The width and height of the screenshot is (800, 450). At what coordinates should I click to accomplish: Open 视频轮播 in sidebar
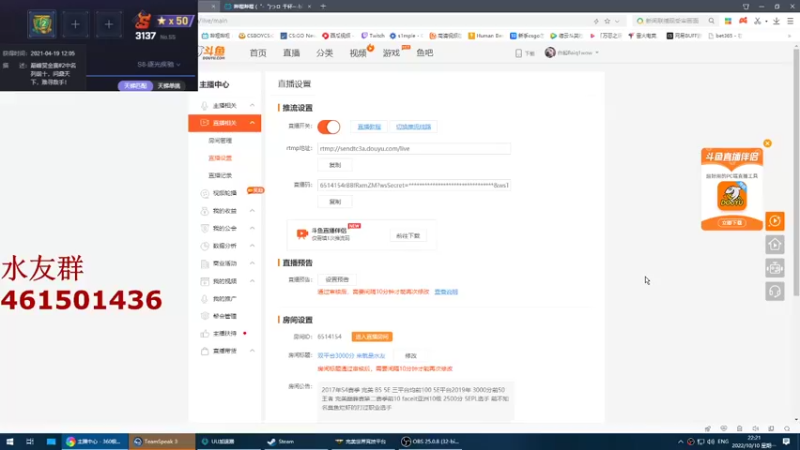[224, 193]
